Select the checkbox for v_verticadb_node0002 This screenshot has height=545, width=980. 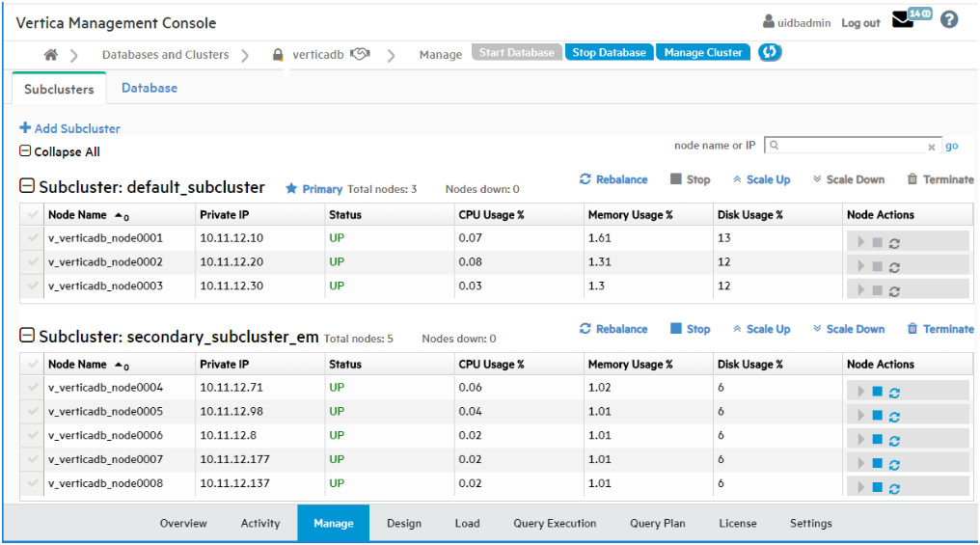pyautogui.click(x=34, y=262)
